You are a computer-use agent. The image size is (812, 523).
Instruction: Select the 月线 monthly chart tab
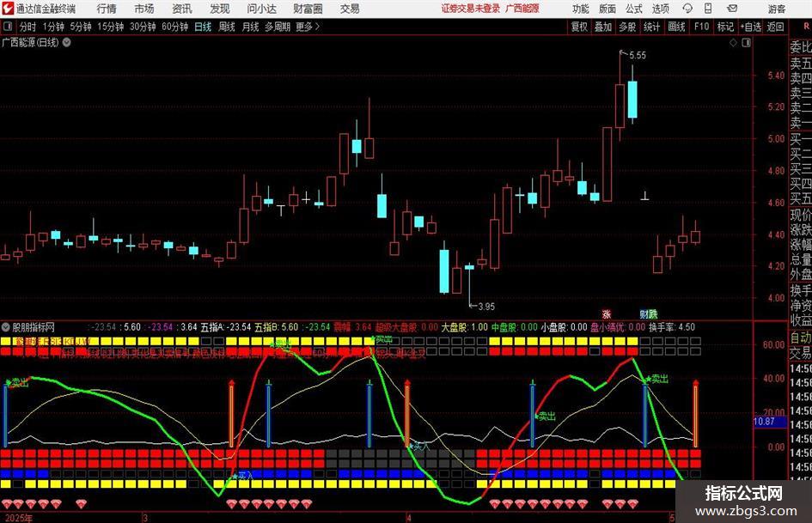click(x=251, y=27)
